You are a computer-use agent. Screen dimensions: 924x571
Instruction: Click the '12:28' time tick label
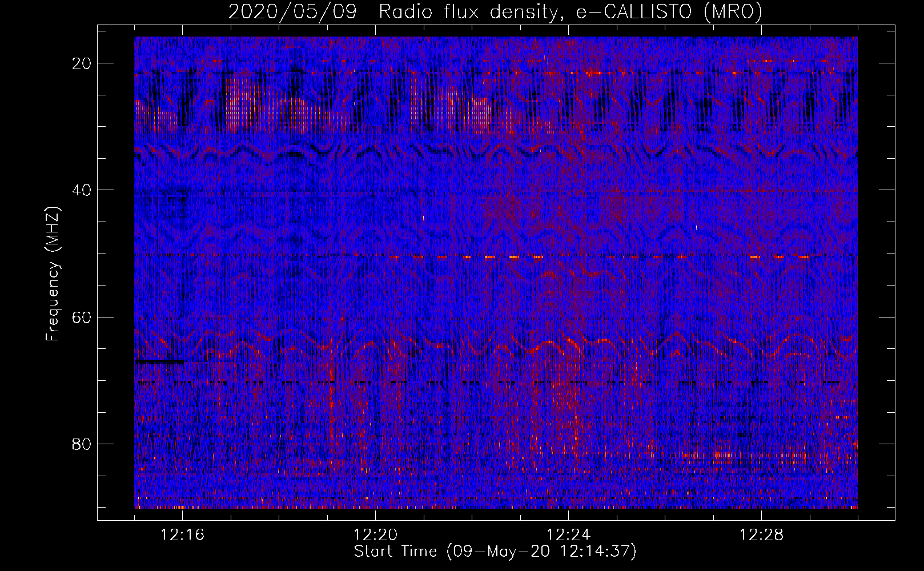pos(762,535)
